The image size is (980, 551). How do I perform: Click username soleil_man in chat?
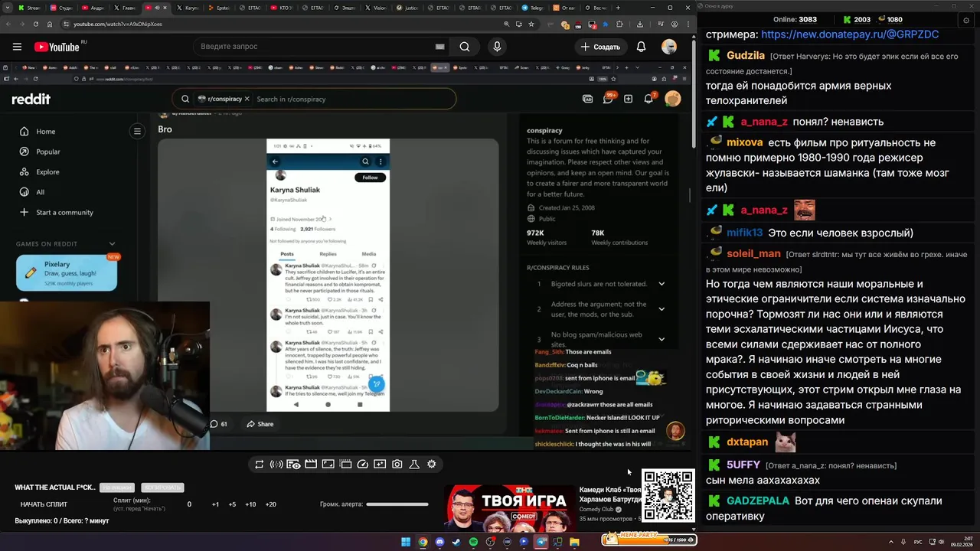pyautogui.click(x=753, y=253)
